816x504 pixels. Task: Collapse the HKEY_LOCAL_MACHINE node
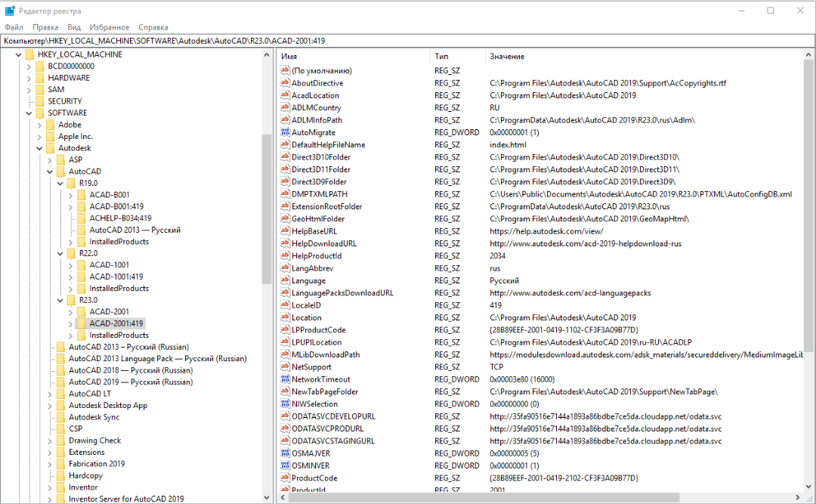tap(18, 54)
